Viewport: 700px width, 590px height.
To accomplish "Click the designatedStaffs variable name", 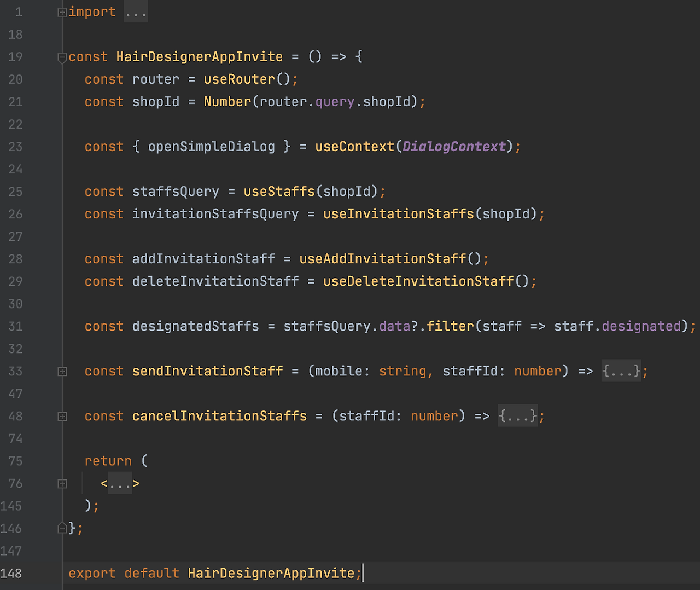I will coord(196,326).
